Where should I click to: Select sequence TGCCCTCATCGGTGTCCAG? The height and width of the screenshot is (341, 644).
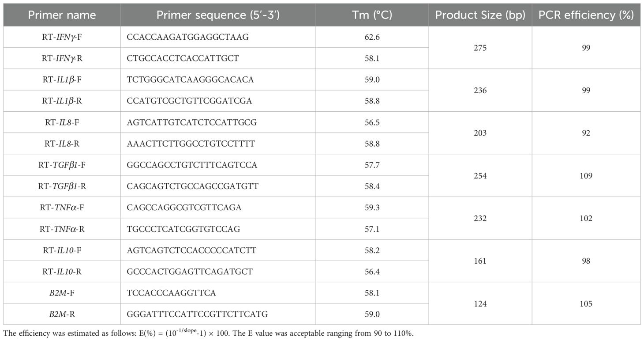(183, 229)
